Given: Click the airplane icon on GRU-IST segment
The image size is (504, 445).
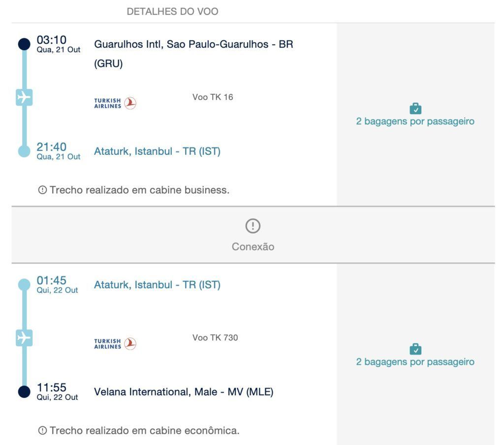Looking at the screenshot, I should [x=24, y=97].
